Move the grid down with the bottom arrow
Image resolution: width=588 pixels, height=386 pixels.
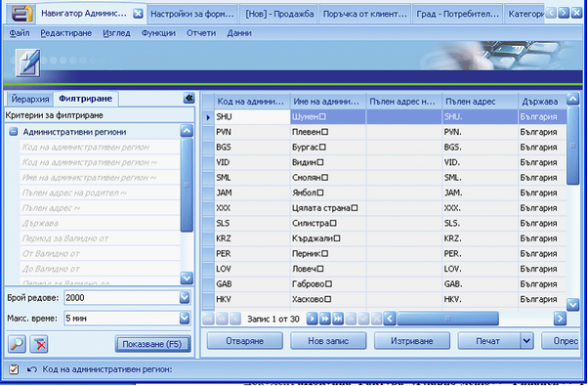point(573,304)
